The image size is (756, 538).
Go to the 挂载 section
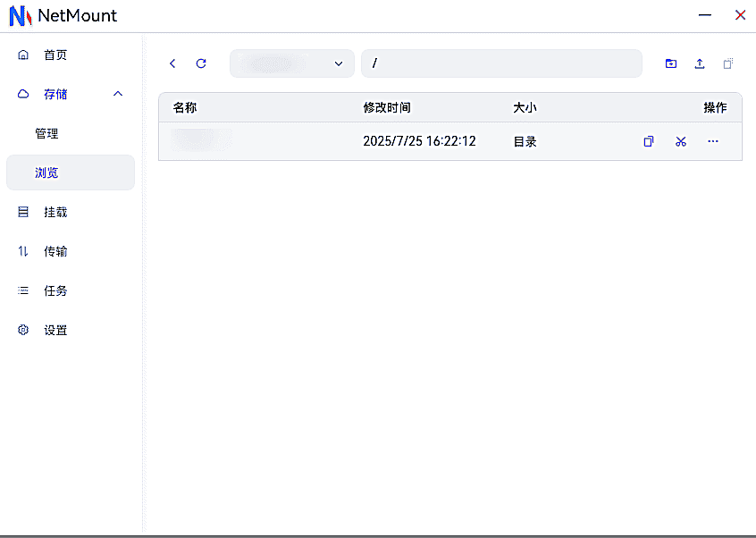click(x=71, y=212)
